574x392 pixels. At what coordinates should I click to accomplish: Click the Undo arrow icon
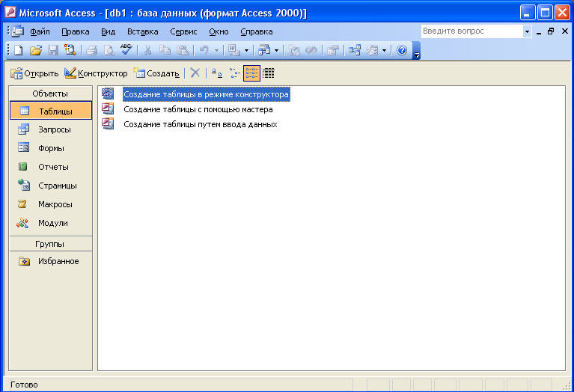(204, 50)
